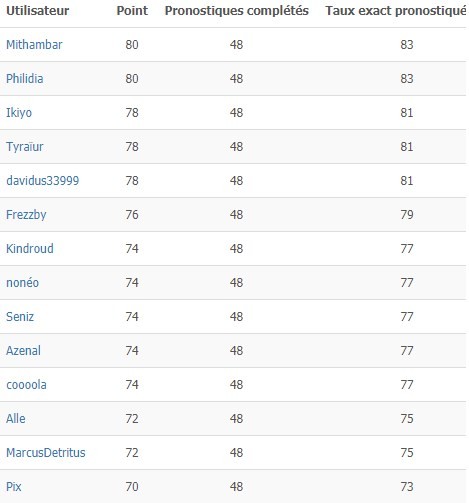This screenshot has width=469, height=503.
Task: Select the davidus33999 username link
Action: tap(43, 181)
